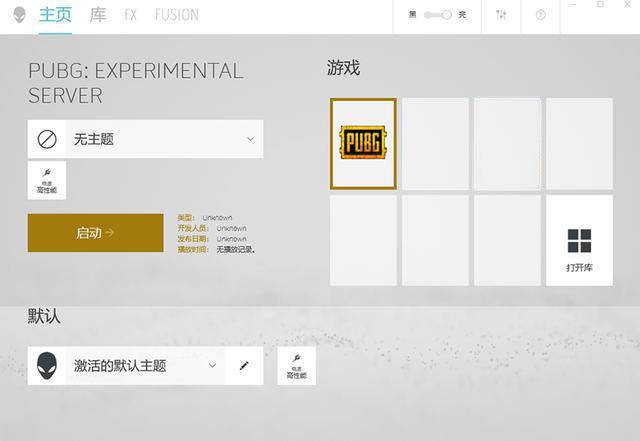Click the alien head icon beside default theme
Screen dimensions: 640x441
[x=47, y=365]
